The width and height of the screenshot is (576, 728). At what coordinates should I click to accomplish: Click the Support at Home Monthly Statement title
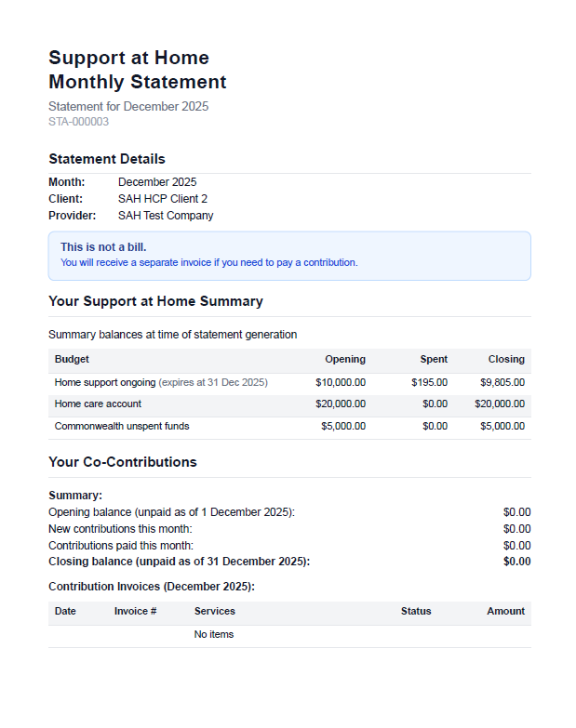click(x=138, y=70)
